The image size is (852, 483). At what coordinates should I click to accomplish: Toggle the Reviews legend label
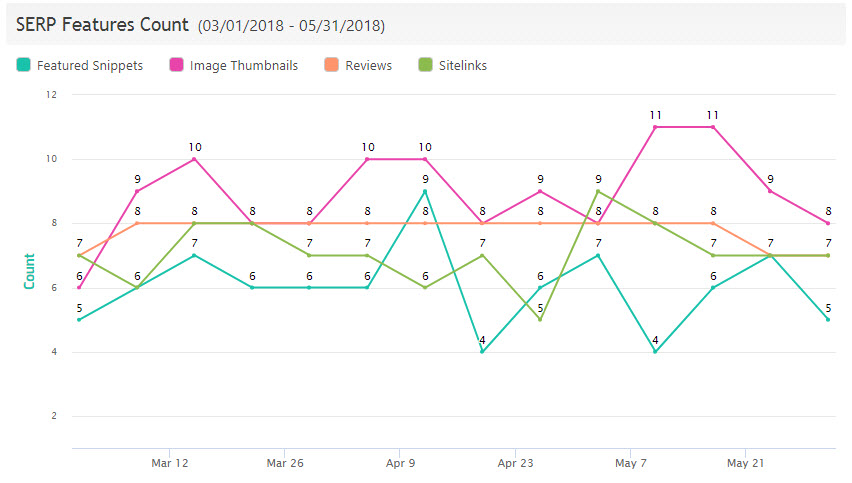[368, 66]
